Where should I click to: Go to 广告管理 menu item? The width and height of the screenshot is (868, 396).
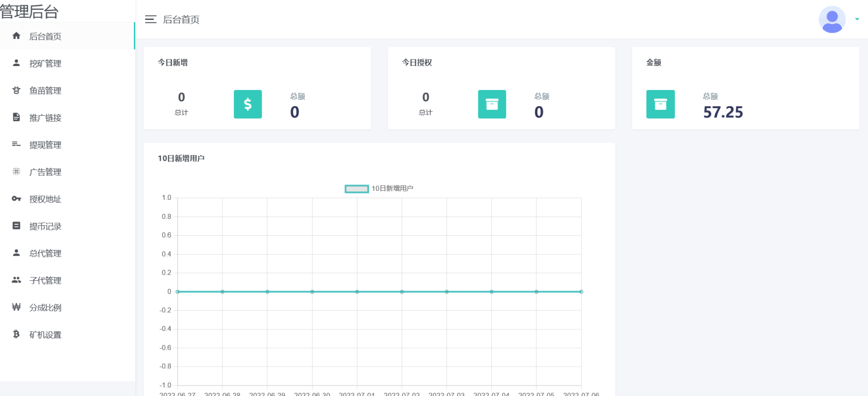point(45,172)
